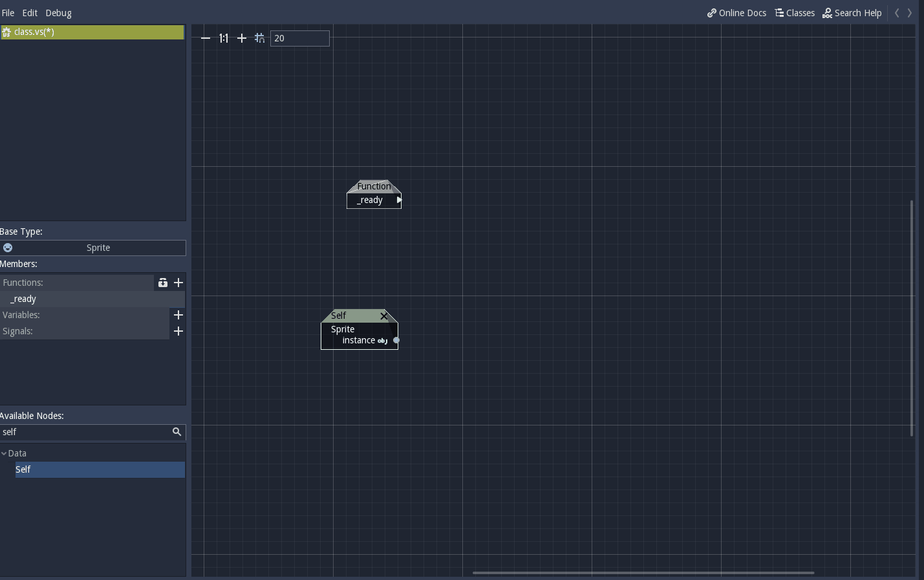Open the Sprite base type selector
The width and height of the screenshot is (924, 580).
pyautogui.click(x=98, y=248)
